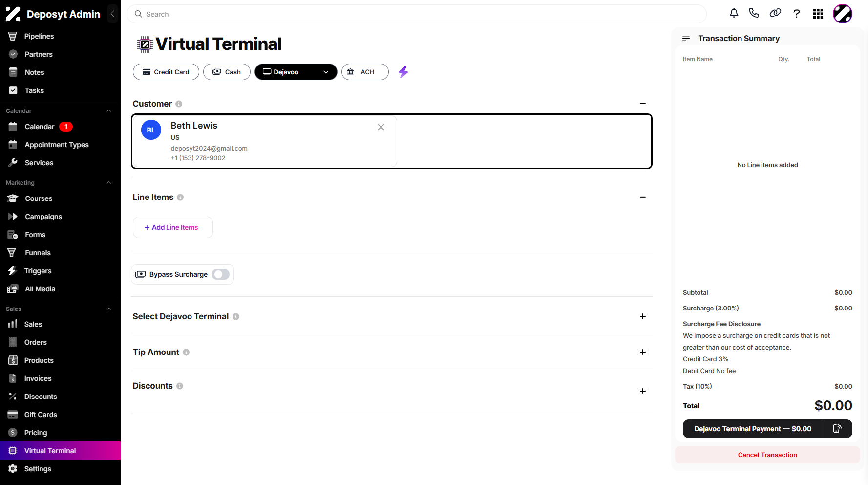Viewport: 868px width, 485px height.
Task: Click the Beth Lewis phone number
Action: click(198, 158)
